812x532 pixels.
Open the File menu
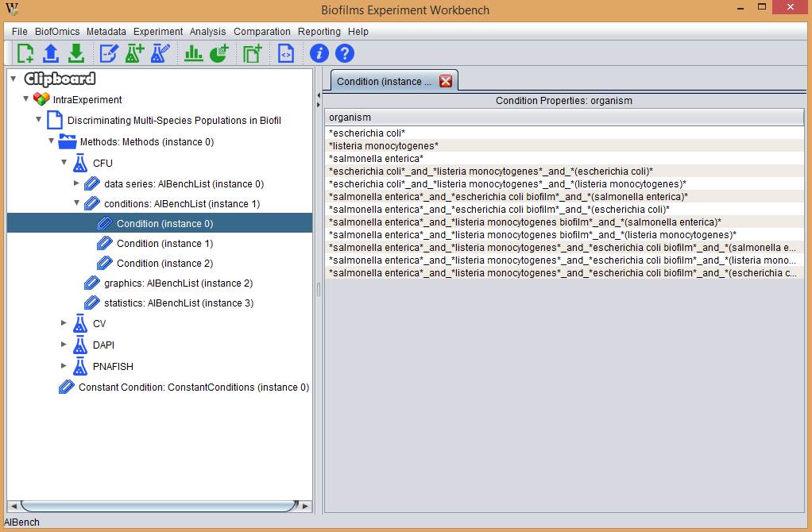click(x=20, y=32)
